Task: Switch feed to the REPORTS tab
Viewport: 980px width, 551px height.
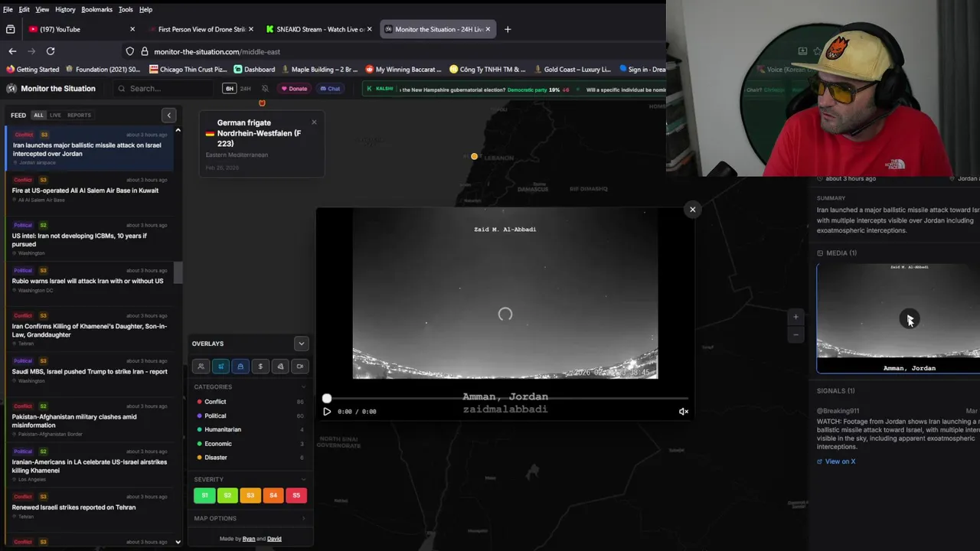Action: tap(79, 116)
